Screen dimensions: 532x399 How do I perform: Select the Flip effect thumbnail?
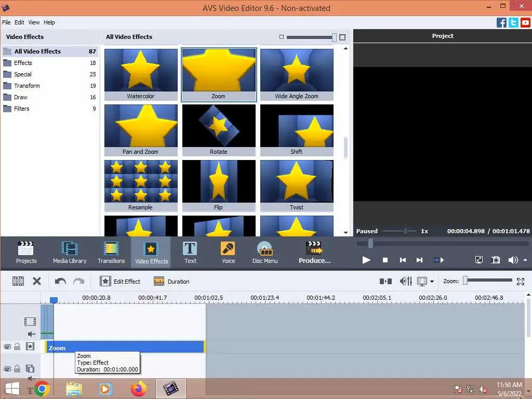click(219, 185)
